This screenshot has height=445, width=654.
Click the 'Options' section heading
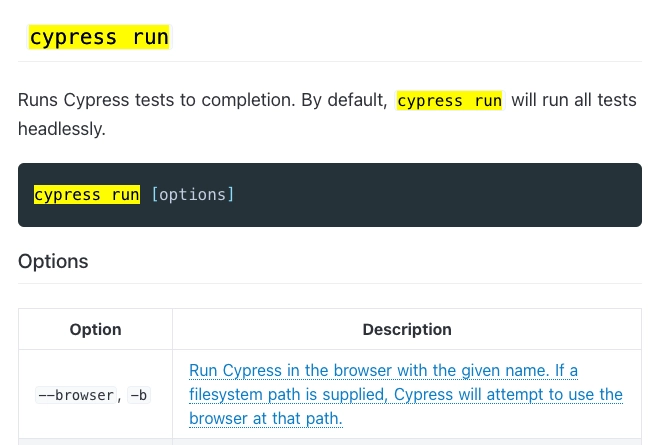(53, 261)
